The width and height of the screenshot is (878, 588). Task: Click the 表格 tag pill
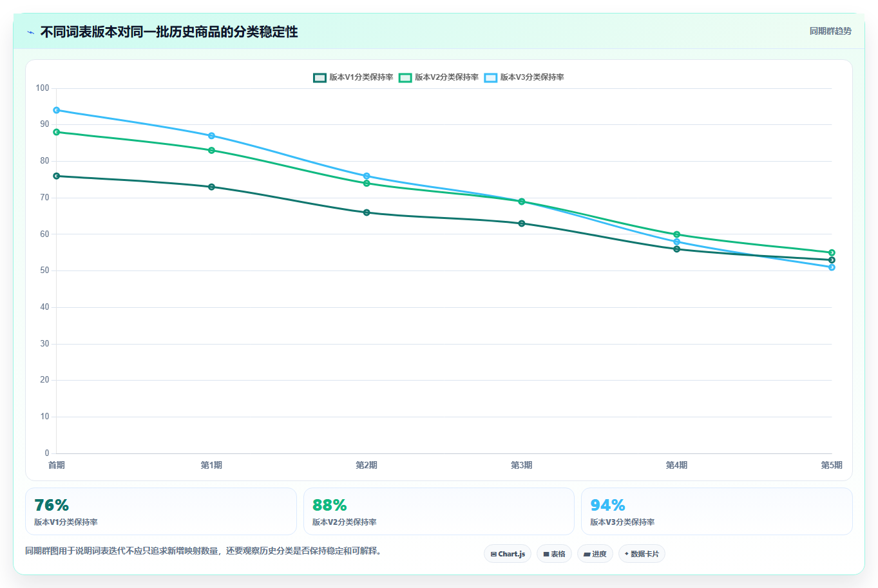tap(554, 554)
